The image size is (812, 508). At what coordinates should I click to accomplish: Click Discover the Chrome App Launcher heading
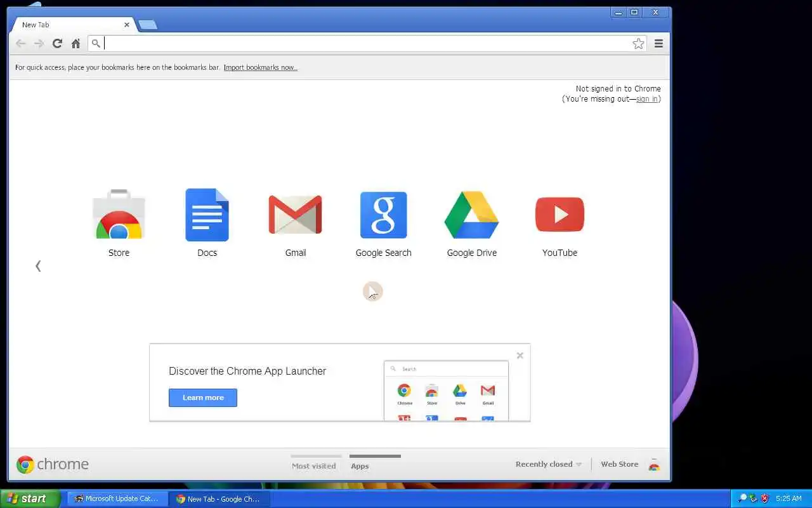point(247,371)
